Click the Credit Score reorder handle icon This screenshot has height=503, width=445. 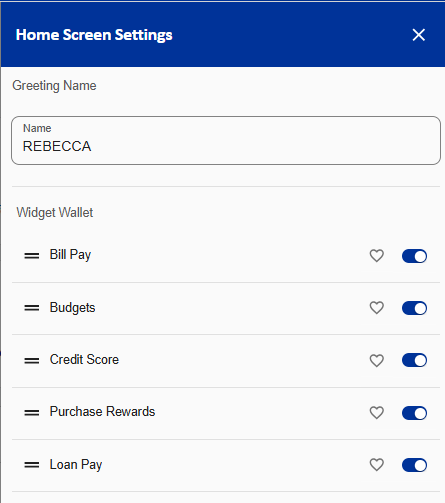(32, 360)
